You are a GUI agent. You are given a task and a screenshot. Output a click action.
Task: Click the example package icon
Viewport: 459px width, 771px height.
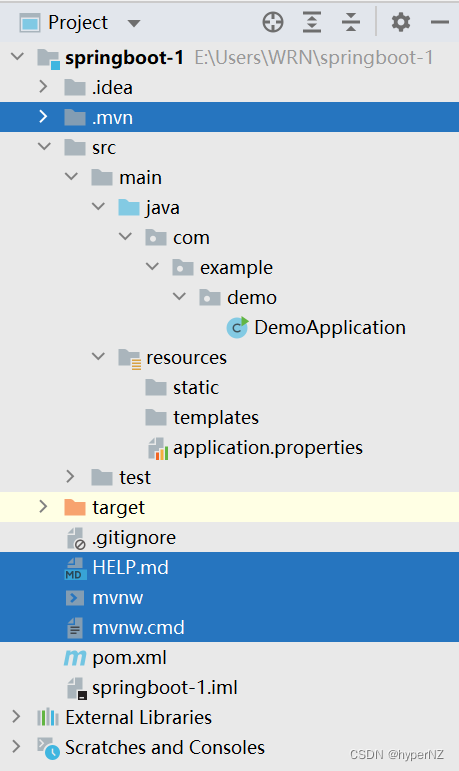[x=183, y=267]
